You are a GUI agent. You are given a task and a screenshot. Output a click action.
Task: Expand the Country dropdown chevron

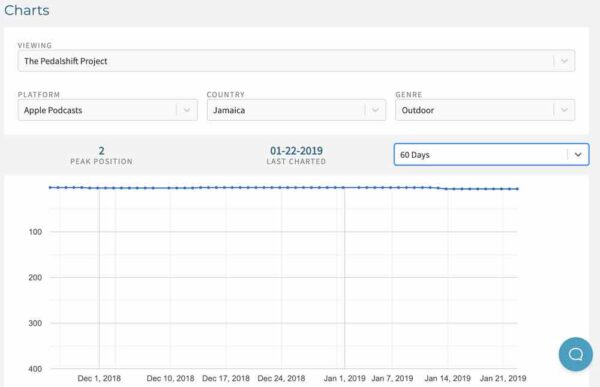tap(375, 110)
